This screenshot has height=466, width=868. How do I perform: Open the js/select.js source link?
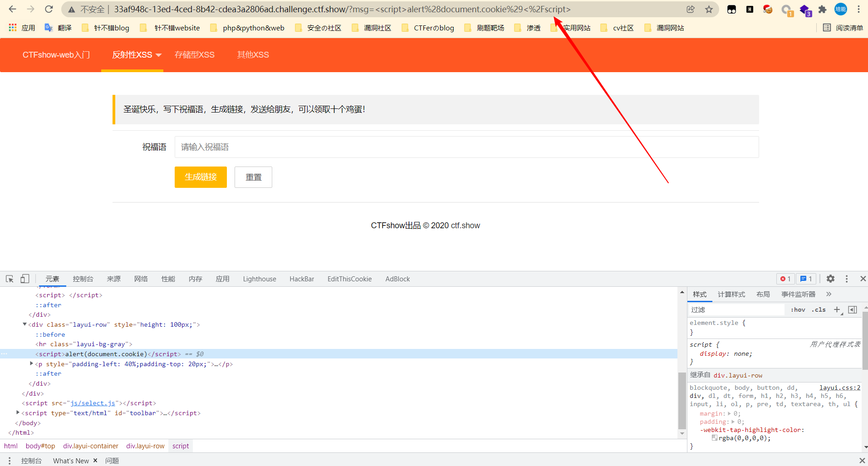click(x=93, y=403)
